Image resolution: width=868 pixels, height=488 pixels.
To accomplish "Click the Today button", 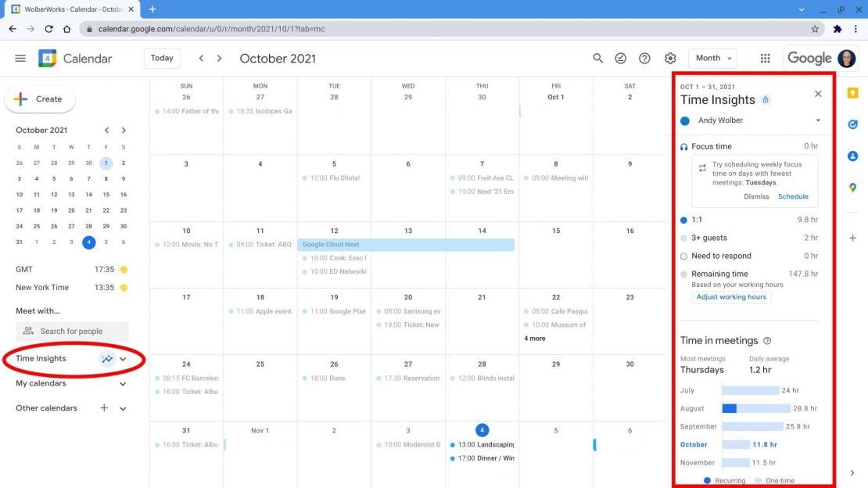I will click(162, 58).
